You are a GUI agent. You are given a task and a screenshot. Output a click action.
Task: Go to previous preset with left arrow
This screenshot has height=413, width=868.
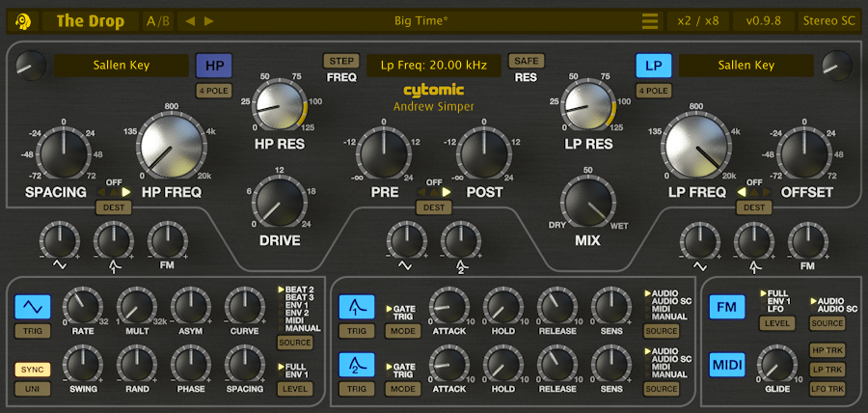[190, 21]
